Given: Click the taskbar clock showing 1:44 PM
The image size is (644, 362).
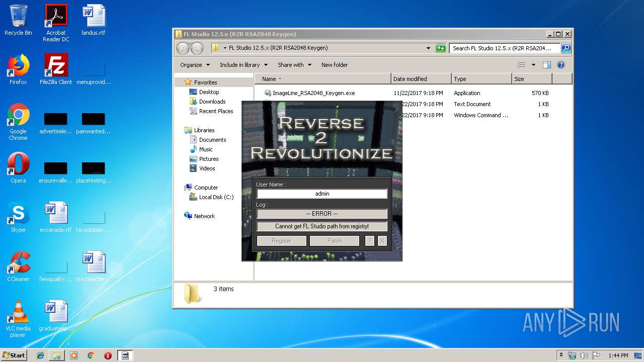Looking at the screenshot, I should 618,355.
